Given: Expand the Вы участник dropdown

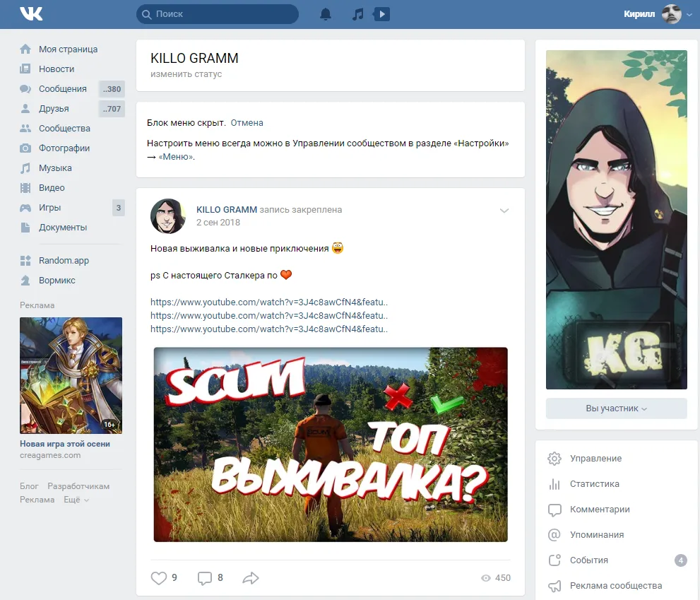Looking at the screenshot, I should coord(616,408).
